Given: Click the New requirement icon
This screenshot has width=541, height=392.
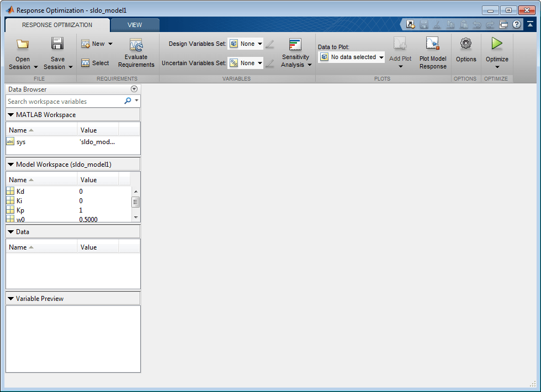Looking at the screenshot, I should tap(85, 44).
